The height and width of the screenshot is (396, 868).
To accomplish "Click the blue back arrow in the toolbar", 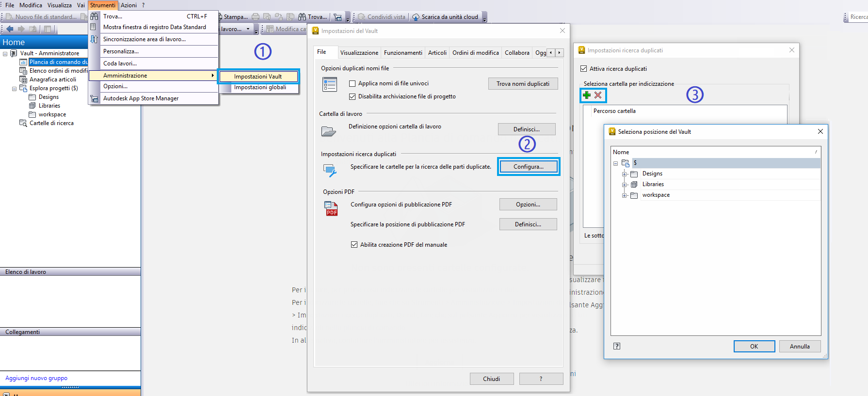I will 10,29.
